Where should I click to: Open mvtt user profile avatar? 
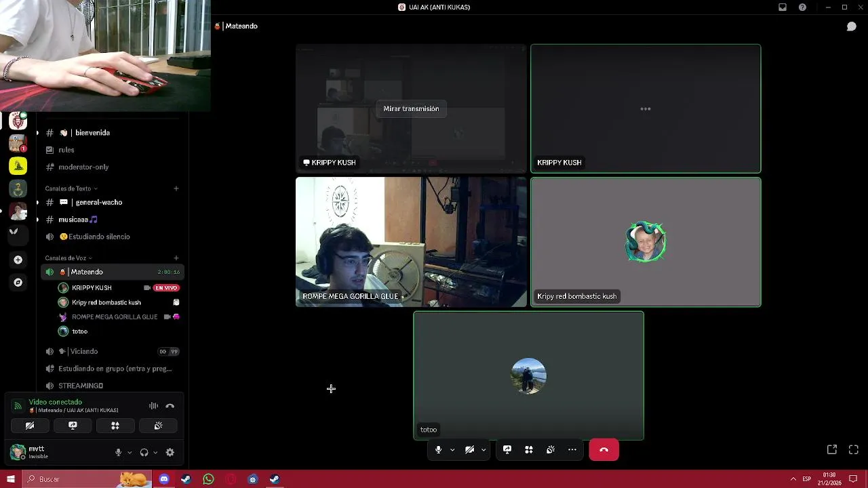tap(18, 452)
